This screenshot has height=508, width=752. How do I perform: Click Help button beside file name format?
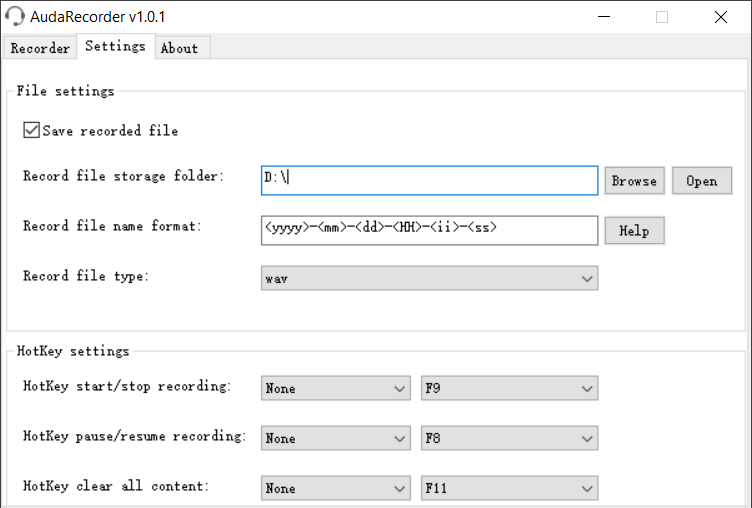(634, 231)
